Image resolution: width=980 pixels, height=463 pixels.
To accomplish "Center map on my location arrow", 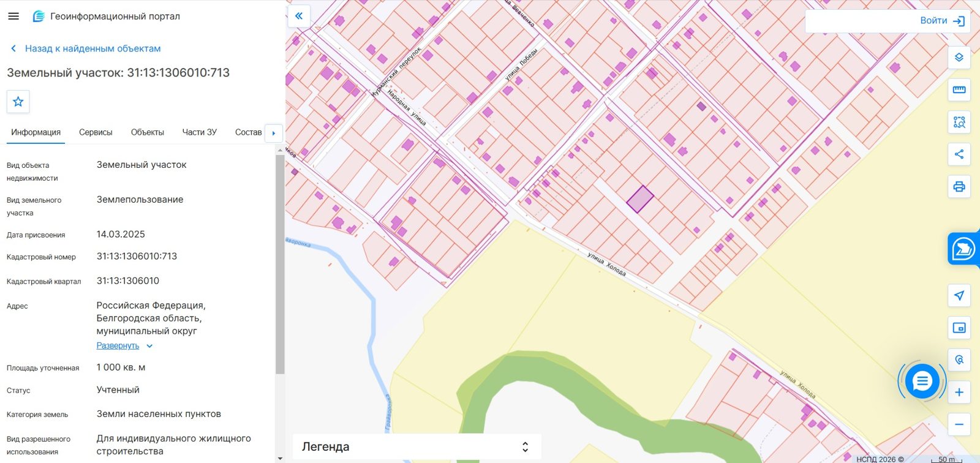I will [959, 296].
